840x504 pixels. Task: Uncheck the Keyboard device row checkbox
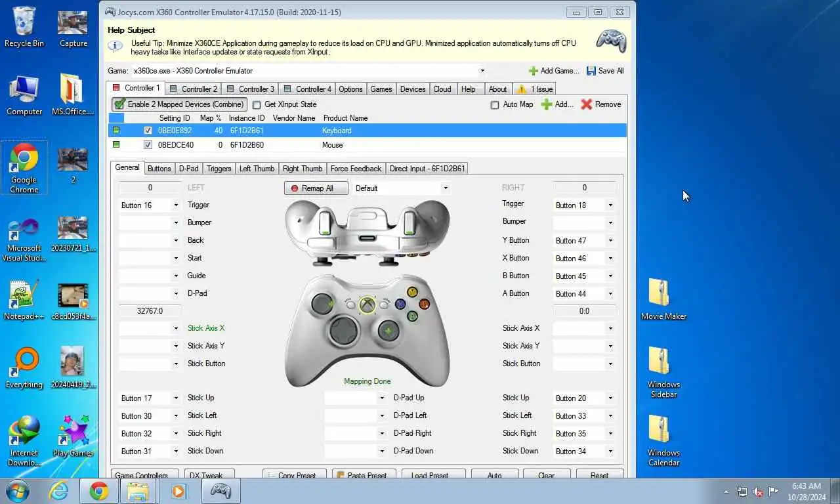click(148, 131)
